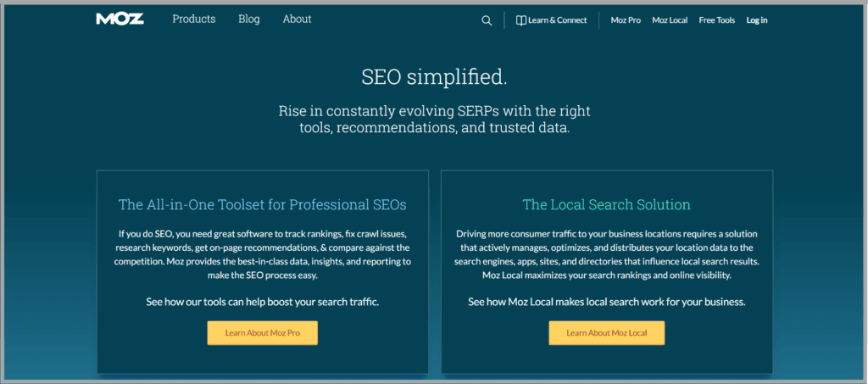Viewport: 868px width, 384px height.
Task: Click "Rise in constantly evolving SERPs" tagline
Action: click(434, 120)
